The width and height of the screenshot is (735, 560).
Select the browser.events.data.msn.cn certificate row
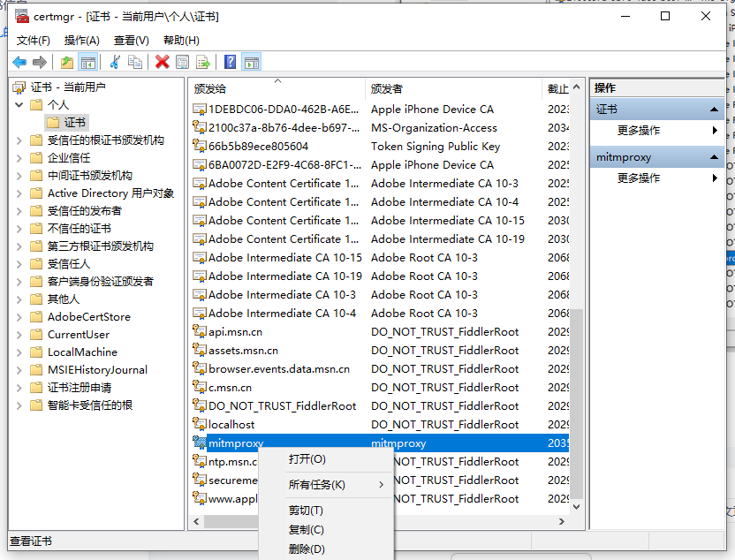point(380,369)
